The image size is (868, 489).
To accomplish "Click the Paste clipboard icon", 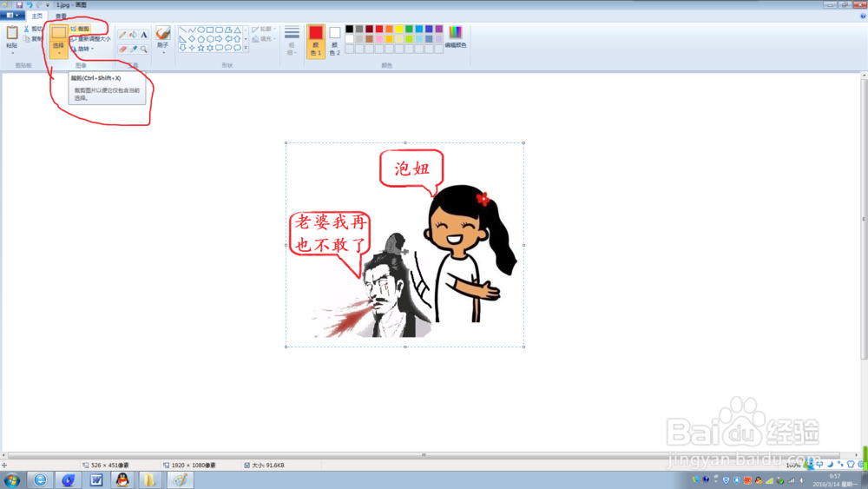I will (x=11, y=33).
